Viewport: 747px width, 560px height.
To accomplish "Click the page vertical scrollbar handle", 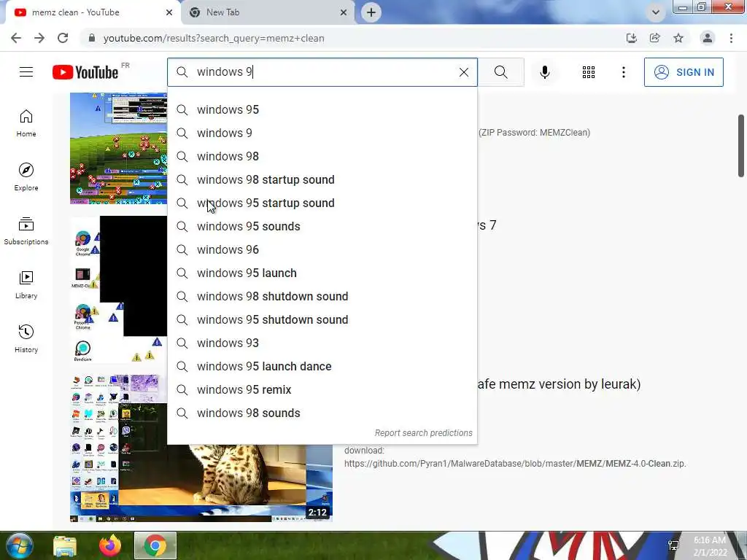I will 741,145.
